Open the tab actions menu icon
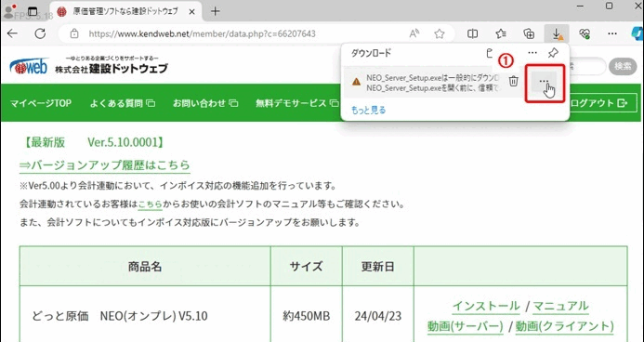The image size is (644, 342). pos(33,11)
